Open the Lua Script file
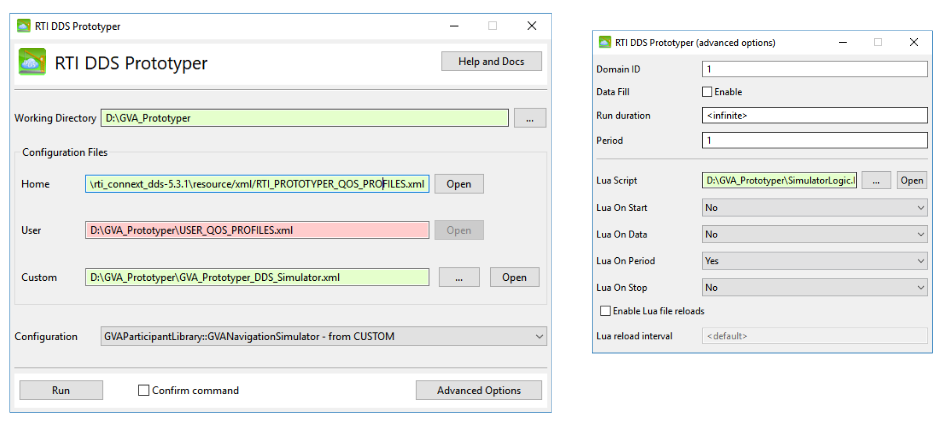 (912, 180)
